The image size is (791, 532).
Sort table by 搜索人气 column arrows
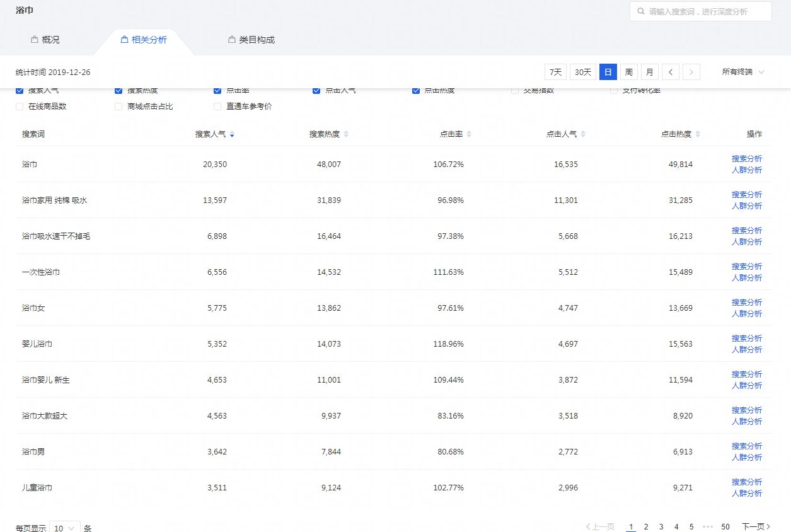pyautogui.click(x=232, y=134)
